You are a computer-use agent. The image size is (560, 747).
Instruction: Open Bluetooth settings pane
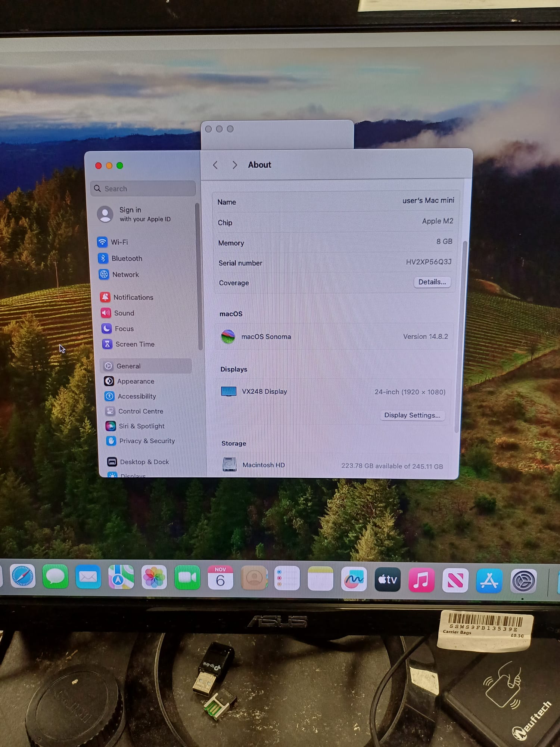pos(126,258)
